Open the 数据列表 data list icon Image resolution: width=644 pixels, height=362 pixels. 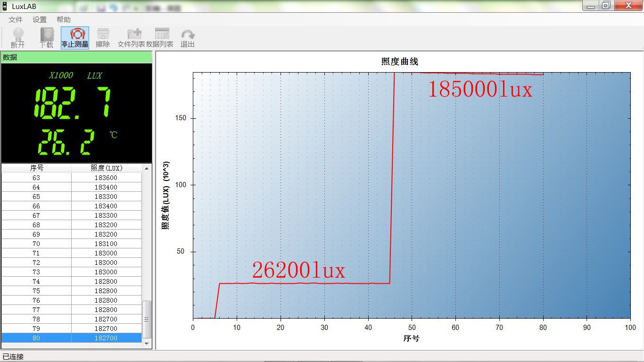point(160,38)
